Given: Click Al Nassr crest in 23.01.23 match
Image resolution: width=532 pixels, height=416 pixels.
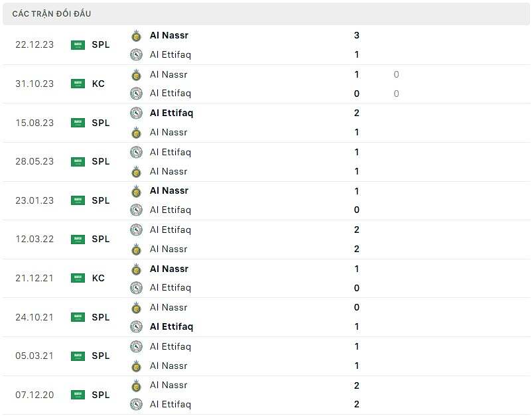Looking at the screenshot, I should coord(136,191).
